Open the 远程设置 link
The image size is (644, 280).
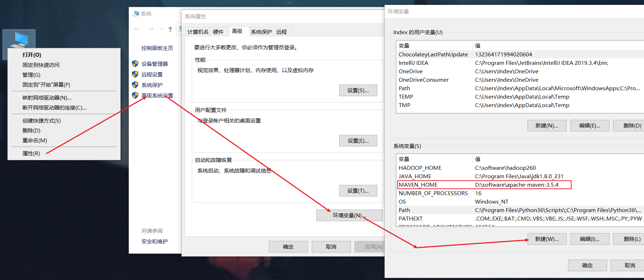coord(152,74)
